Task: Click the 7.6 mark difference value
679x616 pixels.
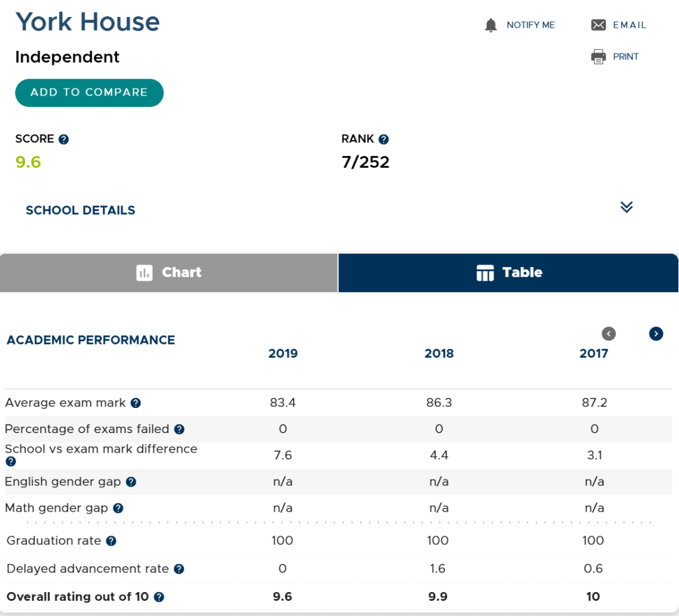Action: 283,455
